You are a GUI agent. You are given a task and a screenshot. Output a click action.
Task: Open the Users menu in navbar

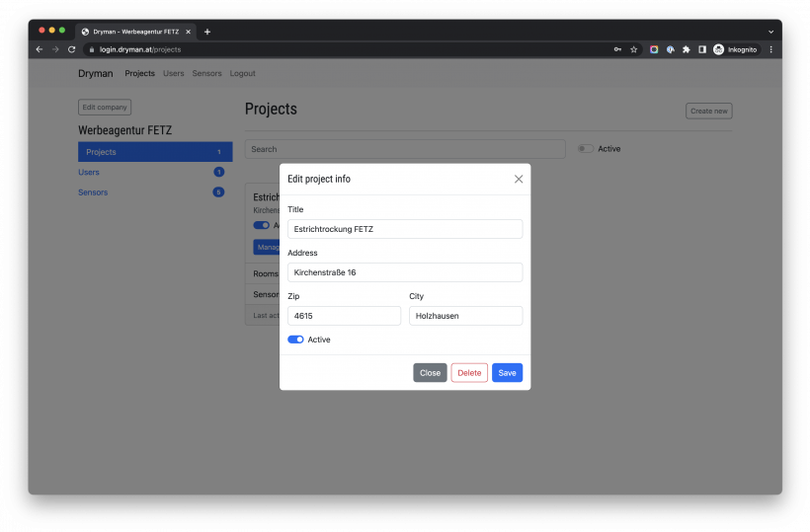[x=174, y=73]
